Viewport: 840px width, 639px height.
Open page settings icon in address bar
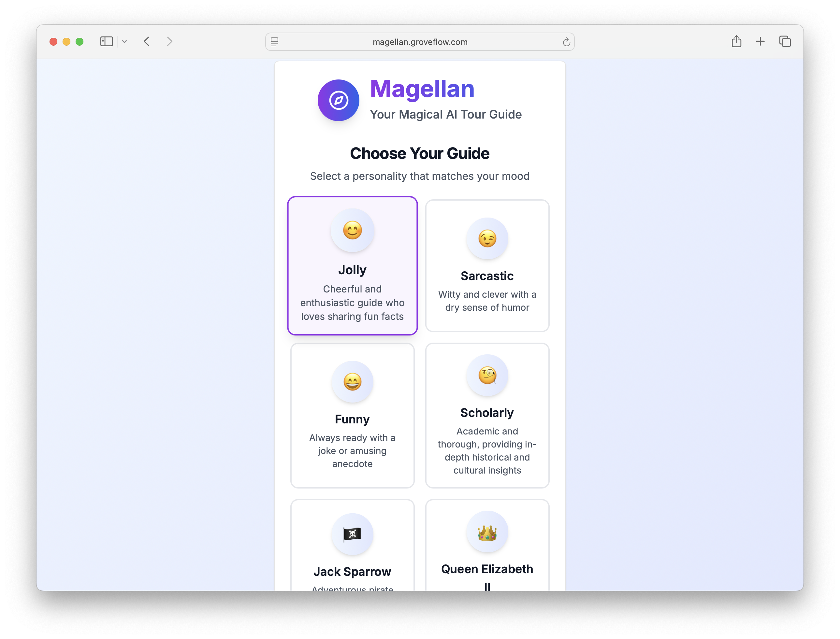274,42
